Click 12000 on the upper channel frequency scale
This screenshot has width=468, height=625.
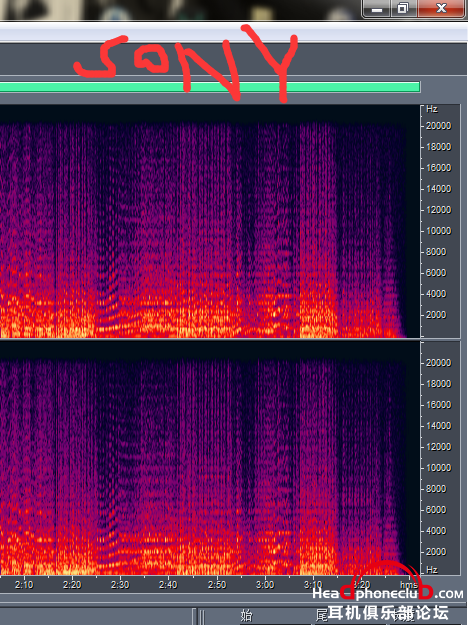[439, 210]
